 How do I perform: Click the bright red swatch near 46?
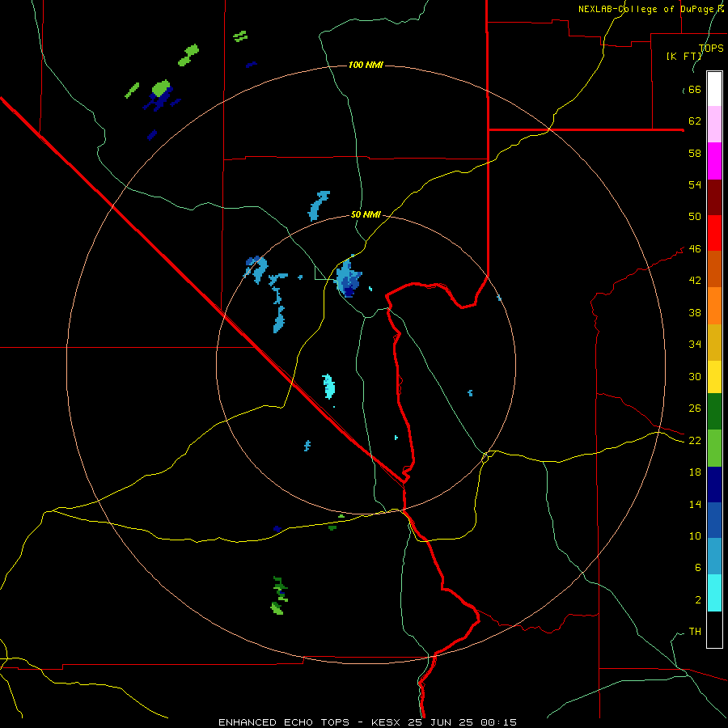point(714,233)
